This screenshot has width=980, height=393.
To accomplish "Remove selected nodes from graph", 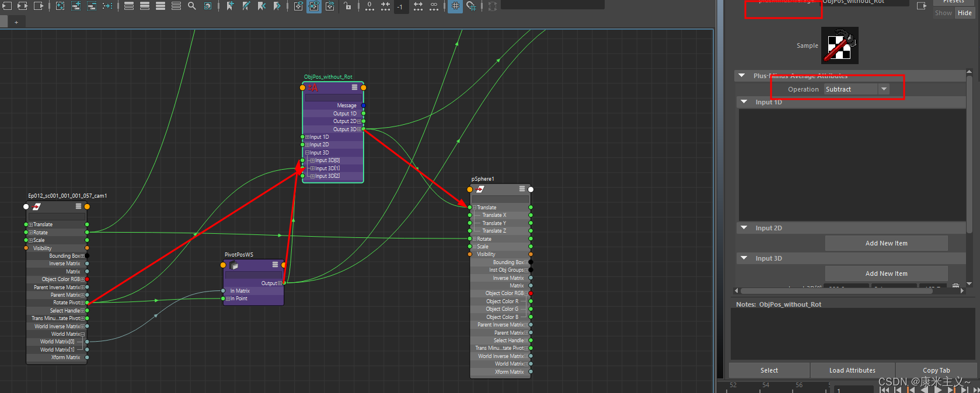I will (92, 6).
